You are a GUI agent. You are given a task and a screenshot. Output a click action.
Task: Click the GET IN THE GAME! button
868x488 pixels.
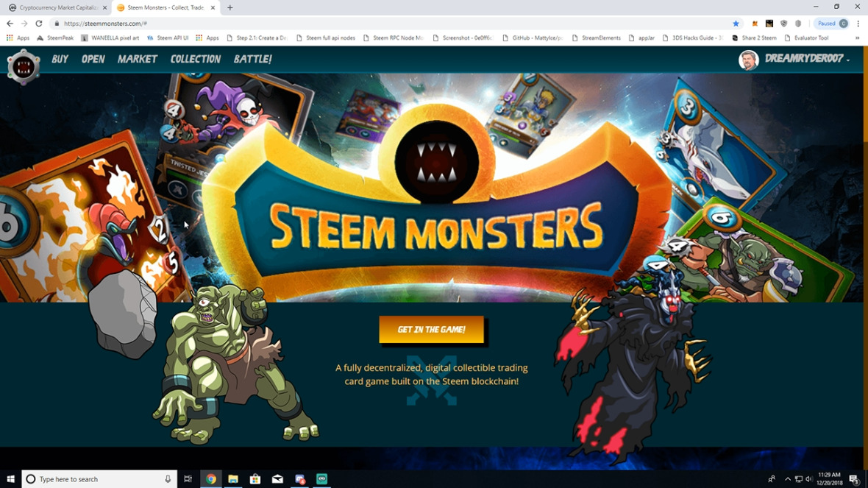pyautogui.click(x=431, y=330)
